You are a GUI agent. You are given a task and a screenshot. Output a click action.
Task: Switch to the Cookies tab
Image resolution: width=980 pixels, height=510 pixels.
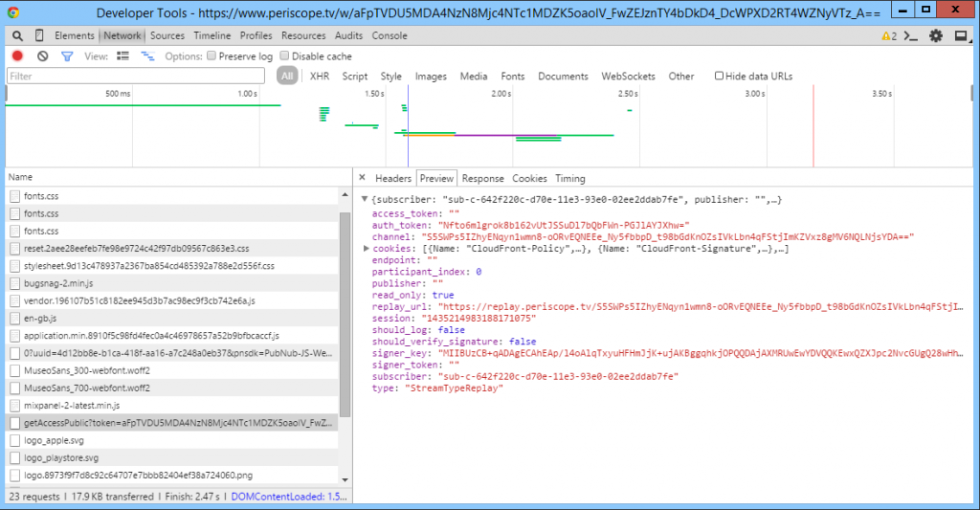[x=529, y=178]
